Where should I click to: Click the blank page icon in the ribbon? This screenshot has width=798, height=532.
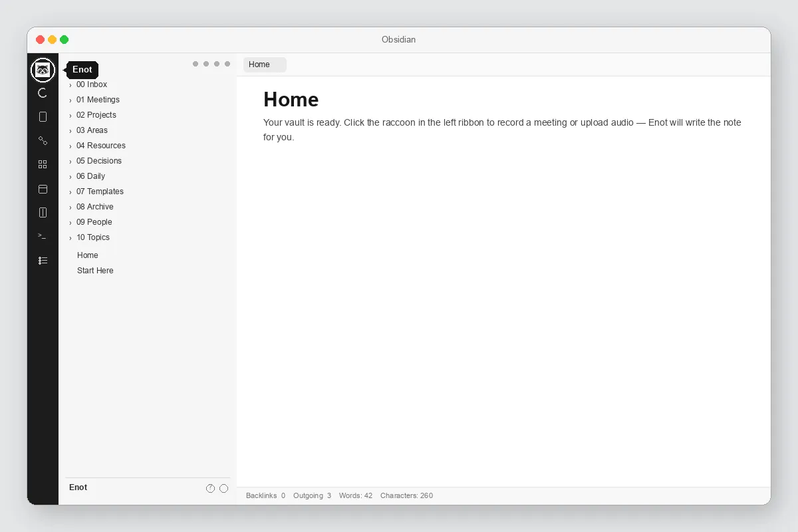point(43,117)
